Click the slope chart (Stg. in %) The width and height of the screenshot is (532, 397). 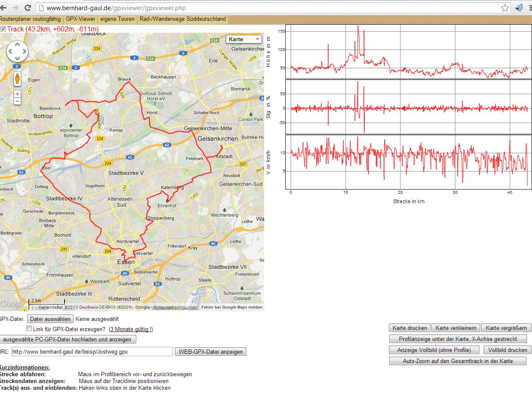(408, 107)
